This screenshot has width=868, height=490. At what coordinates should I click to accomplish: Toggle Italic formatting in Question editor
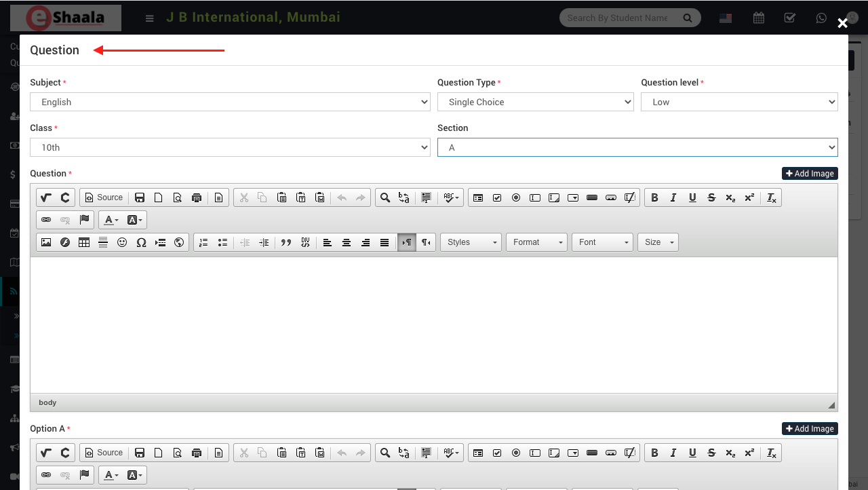(673, 197)
